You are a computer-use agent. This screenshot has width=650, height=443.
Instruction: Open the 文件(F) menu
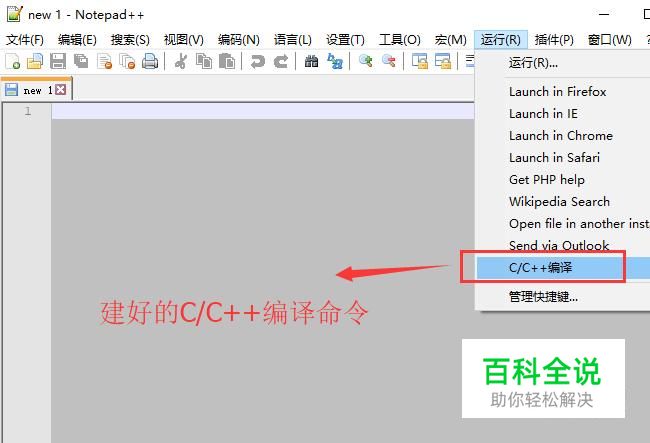tap(25, 40)
